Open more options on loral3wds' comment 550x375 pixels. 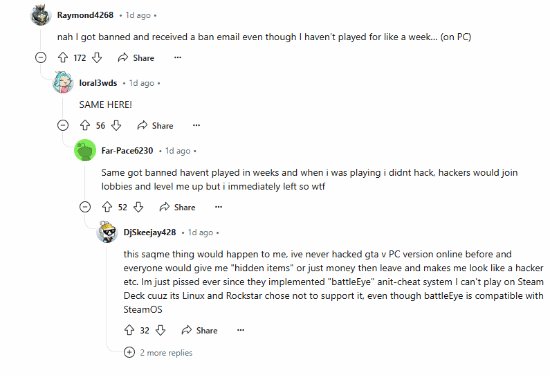pyautogui.click(x=196, y=125)
